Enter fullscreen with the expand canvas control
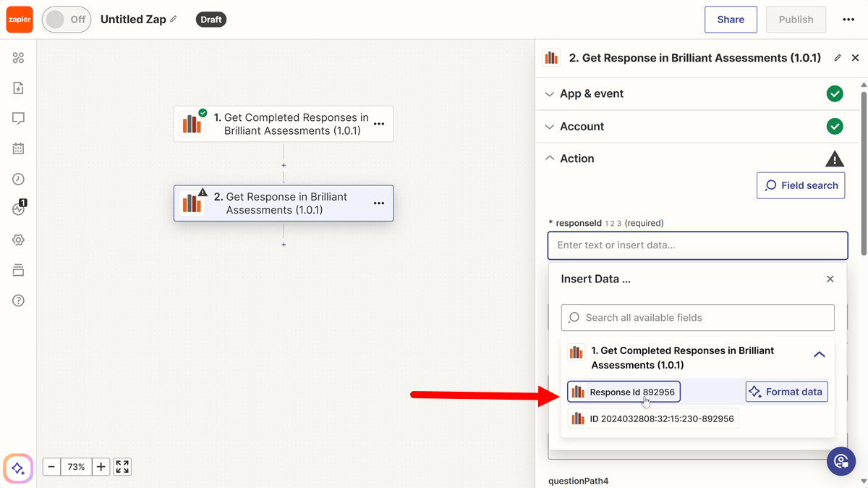The width and height of the screenshot is (868, 488). coord(122,466)
